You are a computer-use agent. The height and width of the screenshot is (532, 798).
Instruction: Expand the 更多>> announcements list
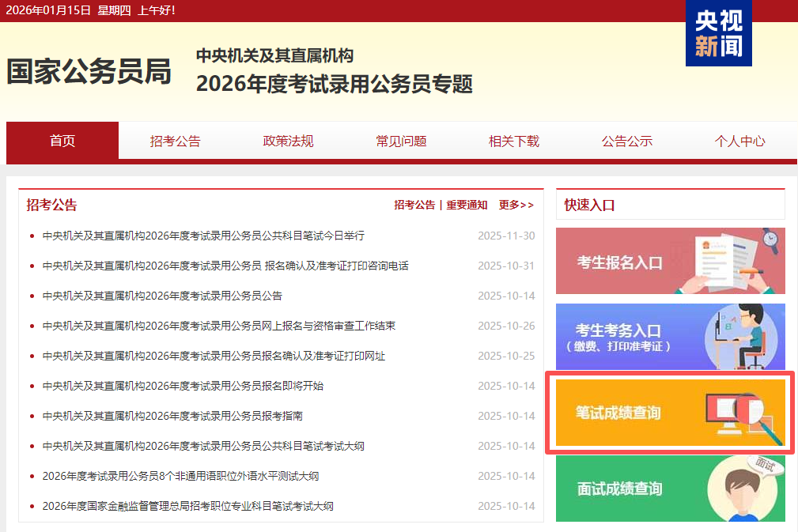click(x=516, y=205)
